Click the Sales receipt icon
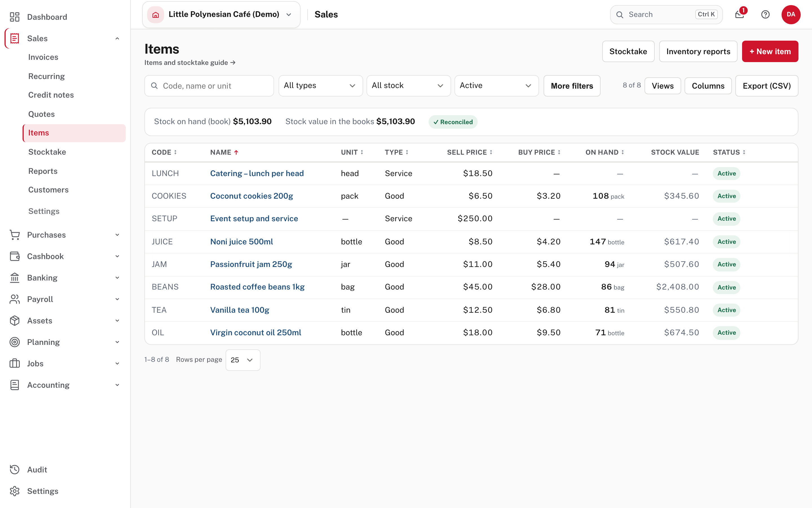Image resolution: width=812 pixels, height=508 pixels. pyautogui.click(x=14, y=38)
